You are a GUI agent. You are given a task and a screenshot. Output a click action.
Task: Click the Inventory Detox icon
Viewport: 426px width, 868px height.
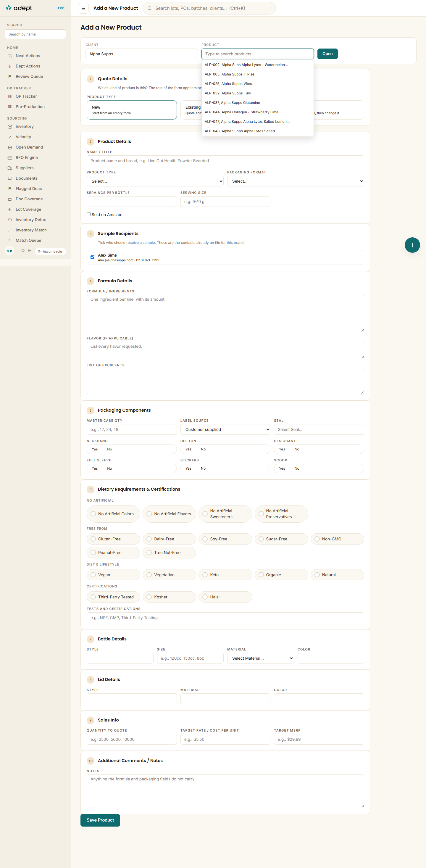(x=10, y=220)
